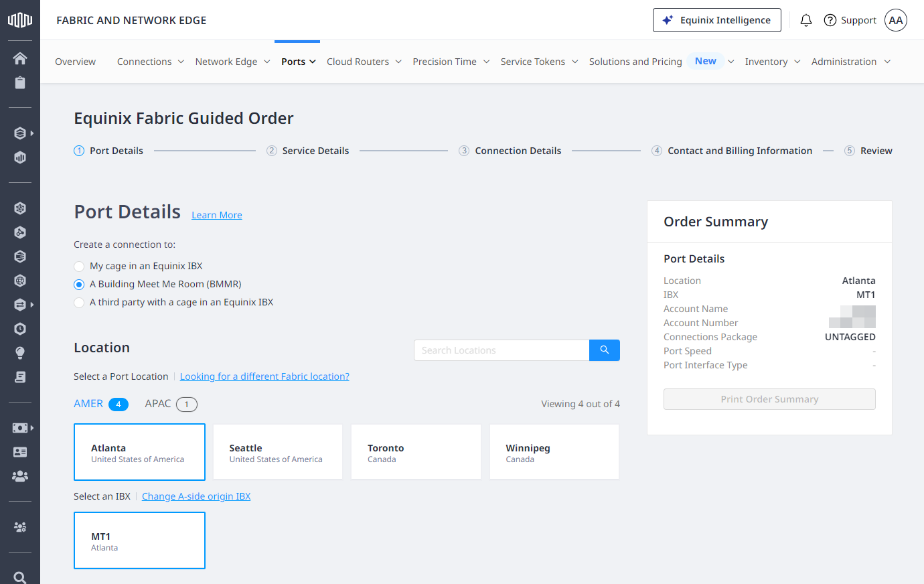
Task: Focus the Search Locations input field
Action: tap(502, 350)
